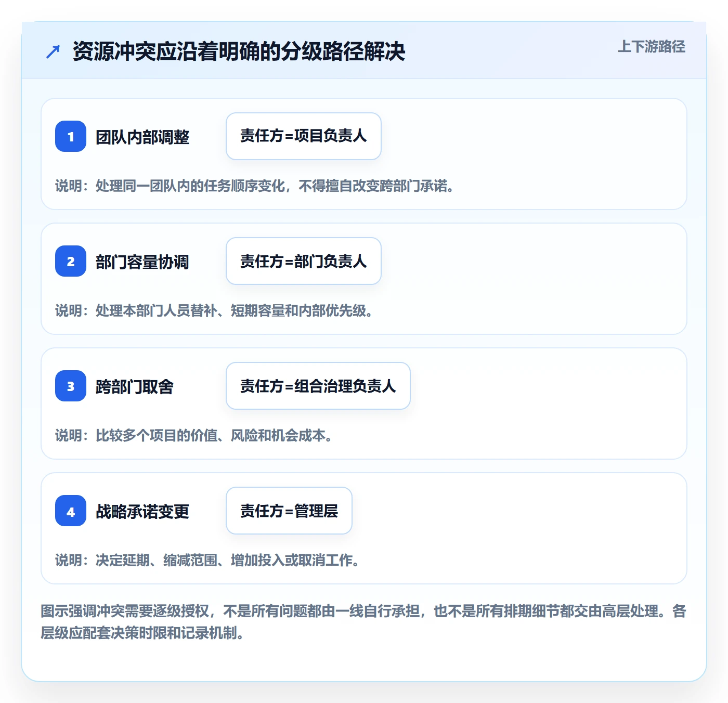
Task: Click the 上下游路径 label in header
Action: 652,47
